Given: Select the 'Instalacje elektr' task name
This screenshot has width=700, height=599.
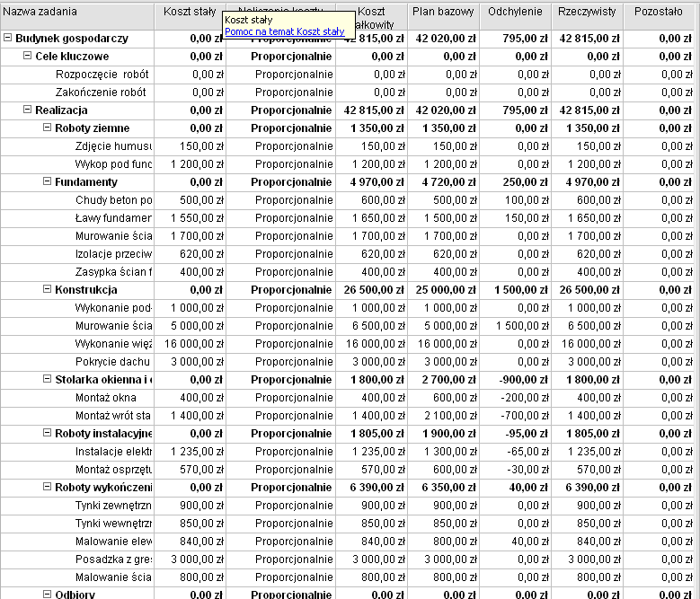Looking at the screenshot, I should point(113,452).
